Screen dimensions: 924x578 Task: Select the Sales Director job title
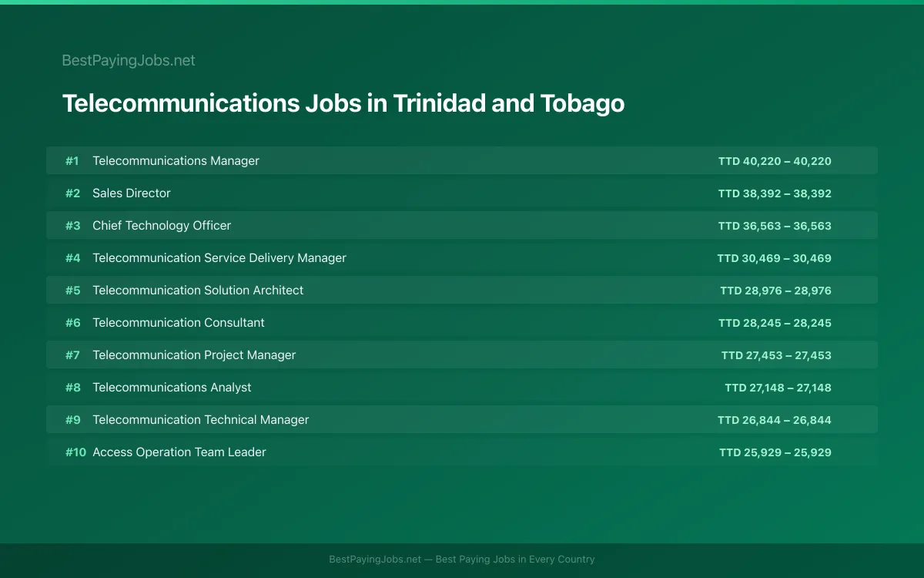pyautogui.click(x=132, y=193)
